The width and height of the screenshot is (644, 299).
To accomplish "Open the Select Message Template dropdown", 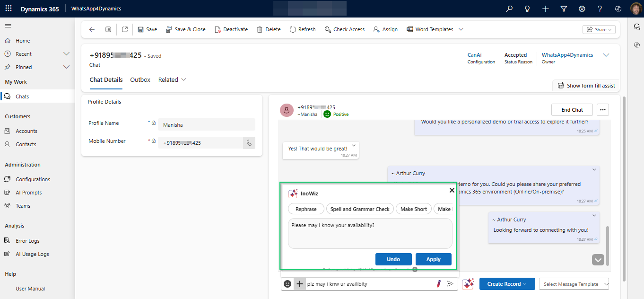I will point(574,284).
